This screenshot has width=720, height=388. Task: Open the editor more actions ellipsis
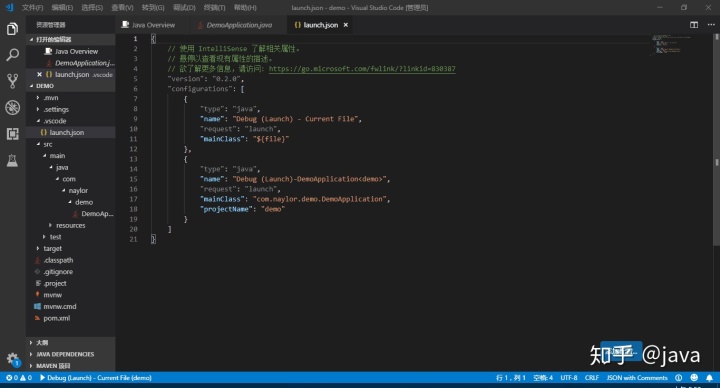[711, 25]
